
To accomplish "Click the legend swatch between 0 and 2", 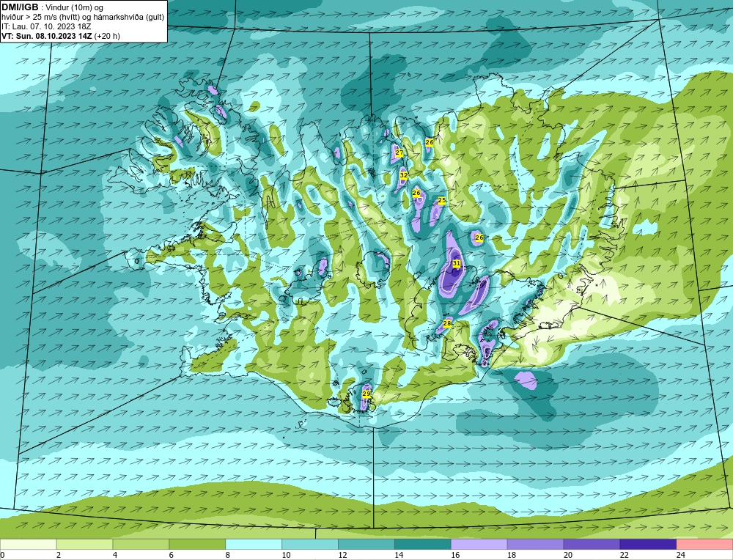I will (x=28, y=545).
